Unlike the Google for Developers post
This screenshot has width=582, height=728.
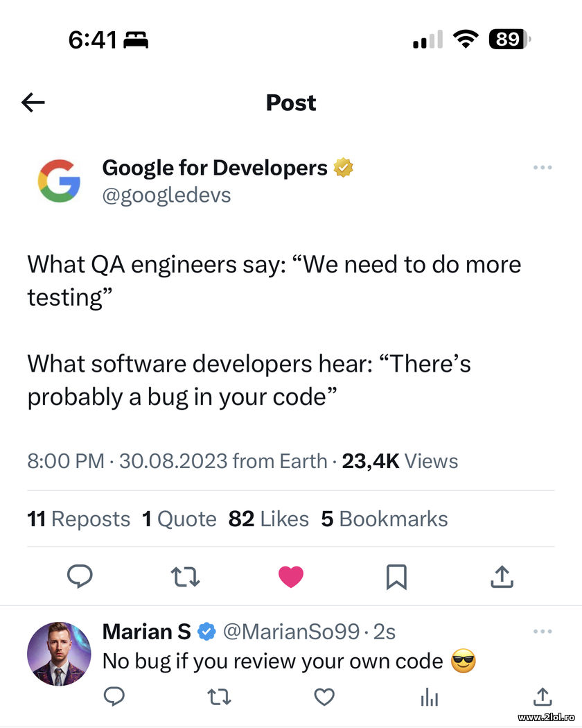(x=291, y=576)
